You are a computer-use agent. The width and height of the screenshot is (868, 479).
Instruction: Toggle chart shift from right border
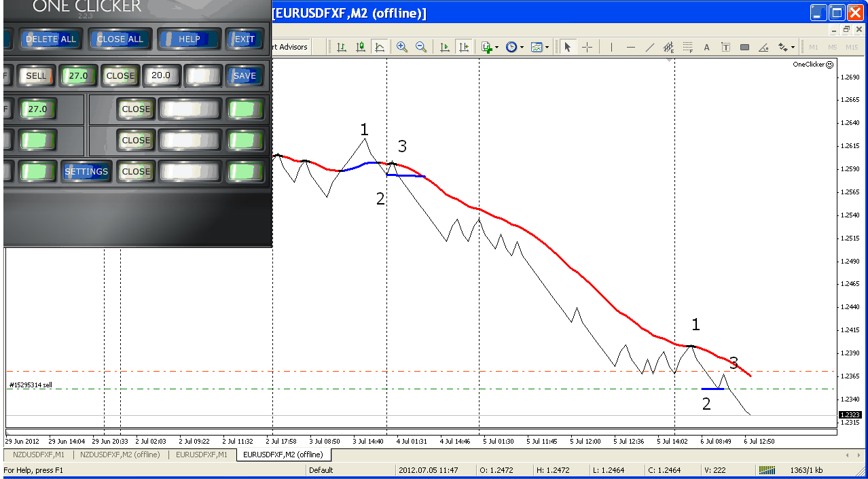tap(464, 47)
